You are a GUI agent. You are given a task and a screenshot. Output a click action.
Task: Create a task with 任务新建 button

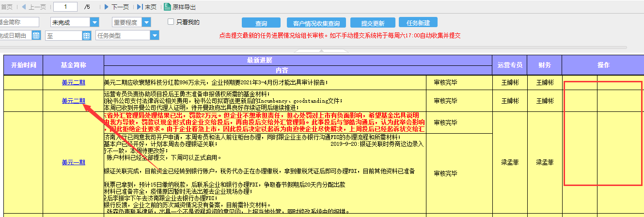click(418, 23)
